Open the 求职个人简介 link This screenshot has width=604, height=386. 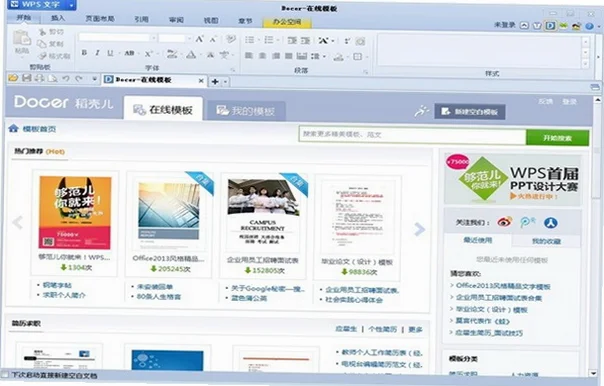[64, 295]
